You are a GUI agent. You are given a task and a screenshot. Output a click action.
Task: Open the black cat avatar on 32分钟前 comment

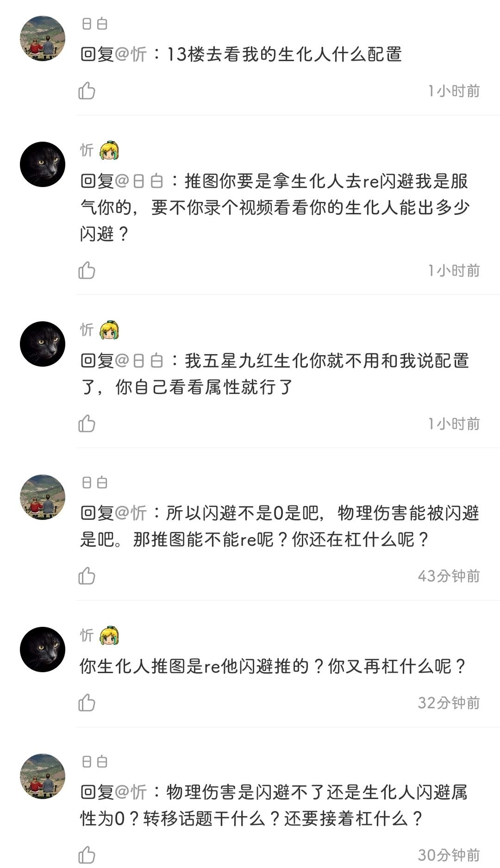coord(43,649)
